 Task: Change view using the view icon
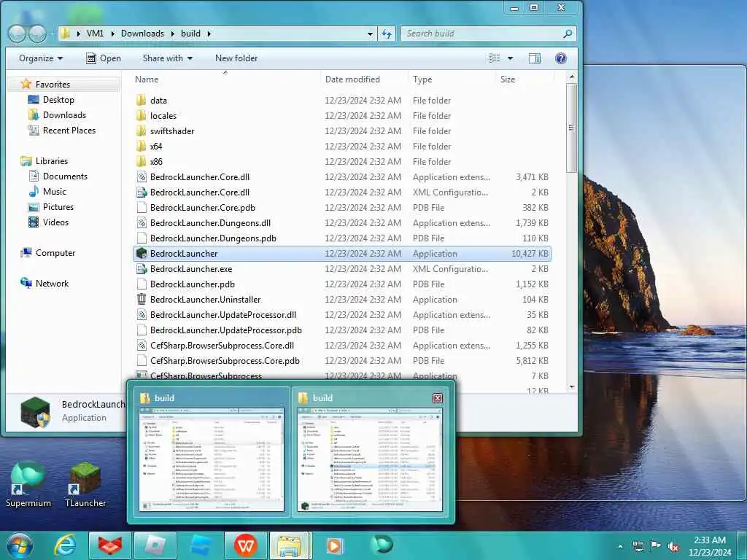(495, 58)
